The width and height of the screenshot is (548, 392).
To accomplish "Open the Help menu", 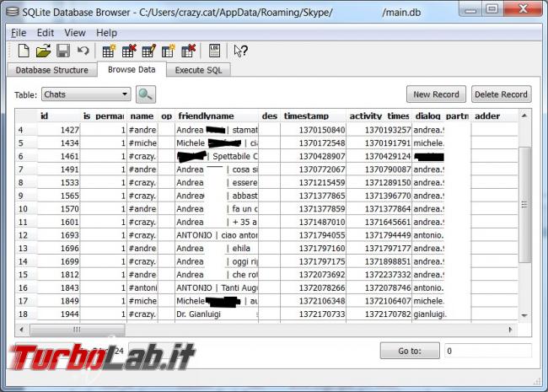I will tap(106, 33).
